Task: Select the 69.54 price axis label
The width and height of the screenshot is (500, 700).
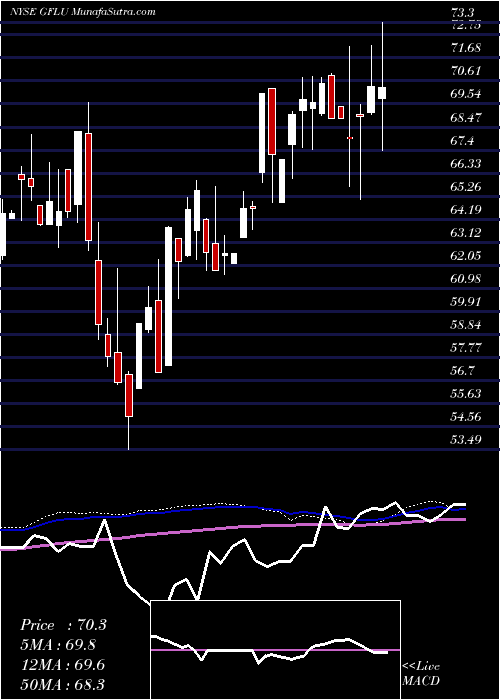Action: pyautogui.click(x=466, y=94)
